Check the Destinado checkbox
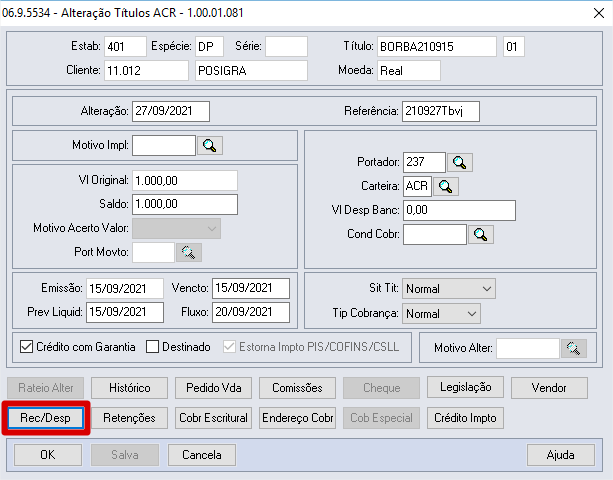613x480 pixels. click(152, 347)
